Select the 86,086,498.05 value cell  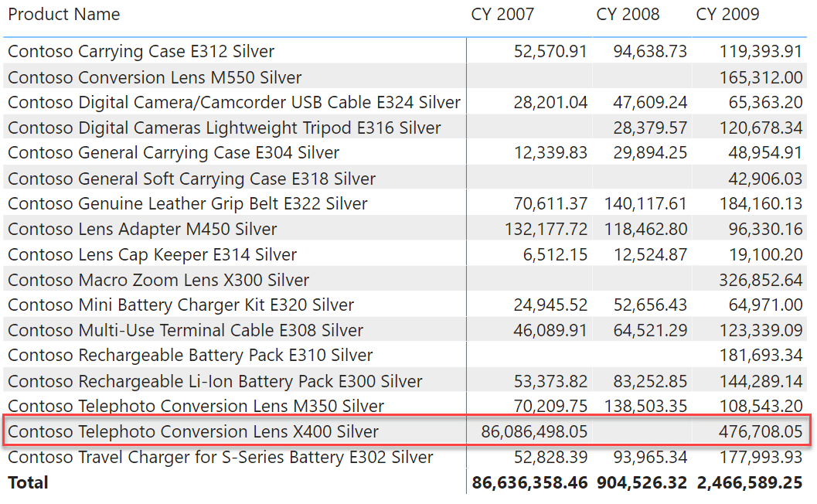pos(534,431)
